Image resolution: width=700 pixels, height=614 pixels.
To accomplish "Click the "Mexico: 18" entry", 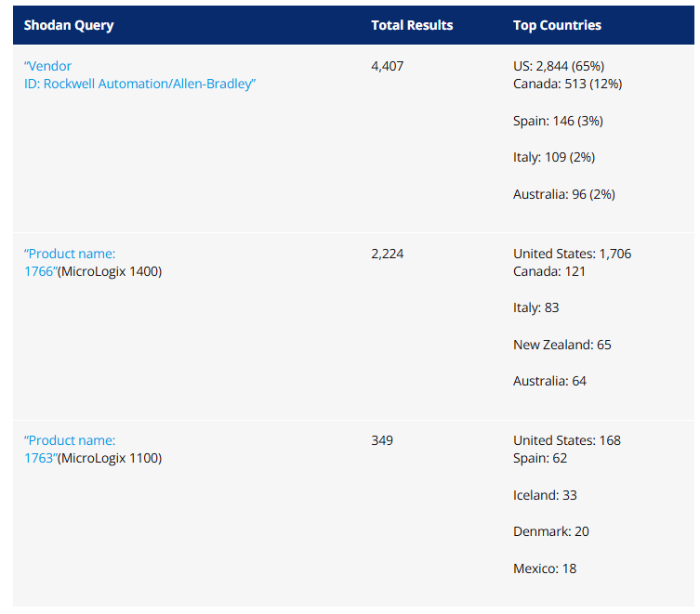I will point(545,568).
